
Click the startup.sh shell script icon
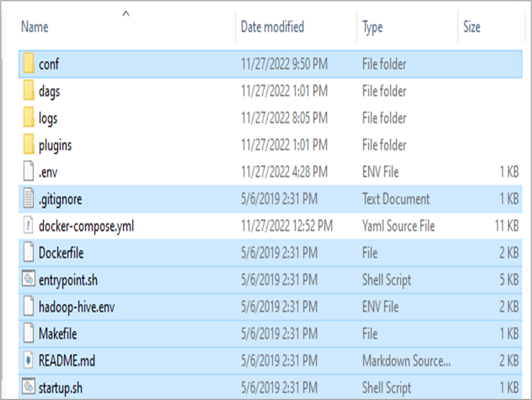tap(29, 387)
